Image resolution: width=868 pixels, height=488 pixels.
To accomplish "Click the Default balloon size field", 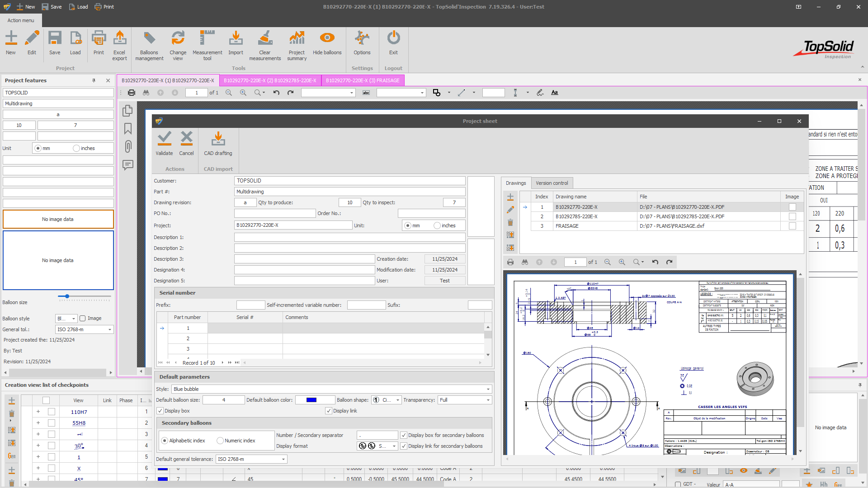I will tap(223, 400).
